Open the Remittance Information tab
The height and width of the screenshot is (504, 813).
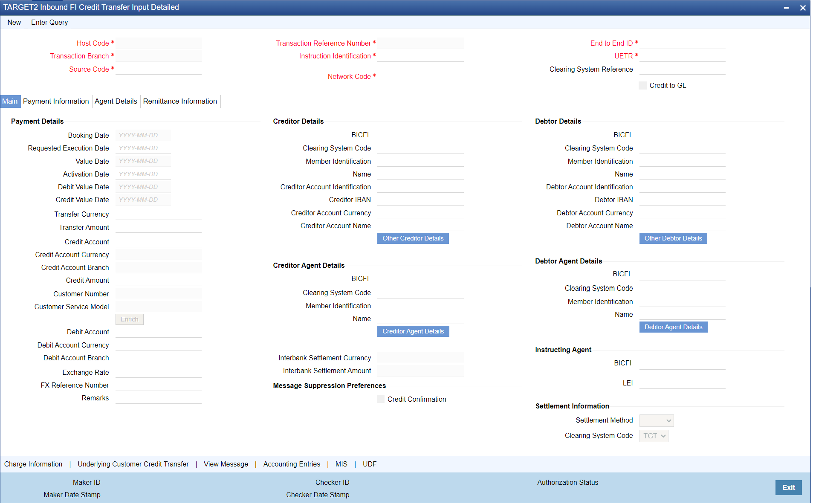pyautogui.click(x=180, y=101)
